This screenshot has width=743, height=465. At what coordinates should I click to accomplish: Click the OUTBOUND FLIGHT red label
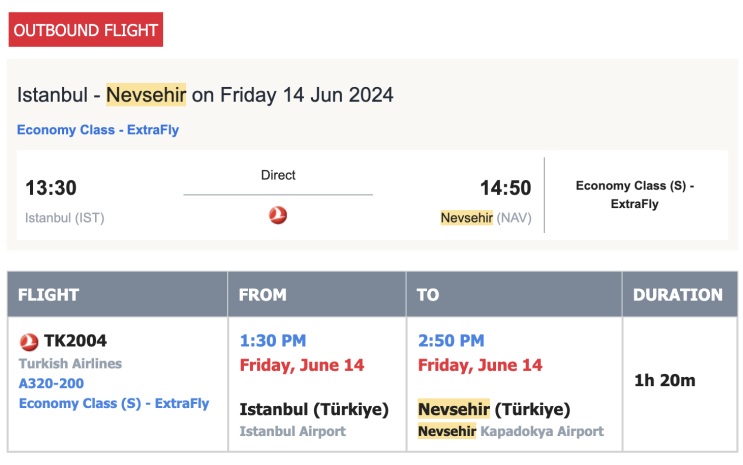[x=86, y=30]
